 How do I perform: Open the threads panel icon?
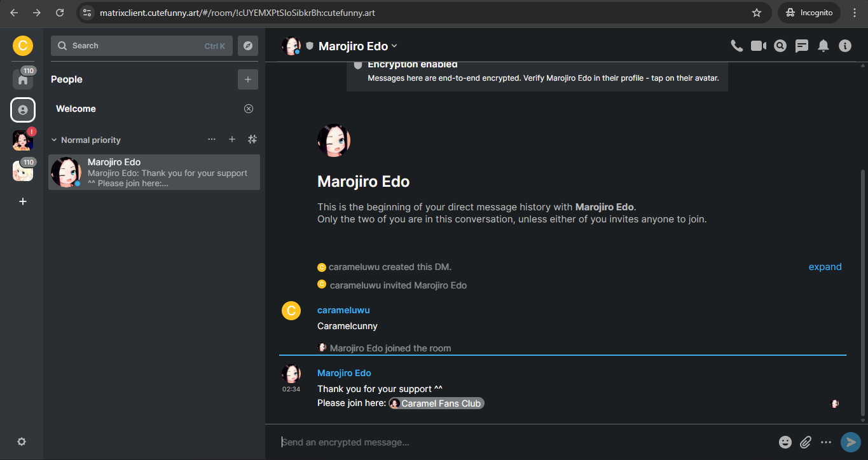(802, 46)
